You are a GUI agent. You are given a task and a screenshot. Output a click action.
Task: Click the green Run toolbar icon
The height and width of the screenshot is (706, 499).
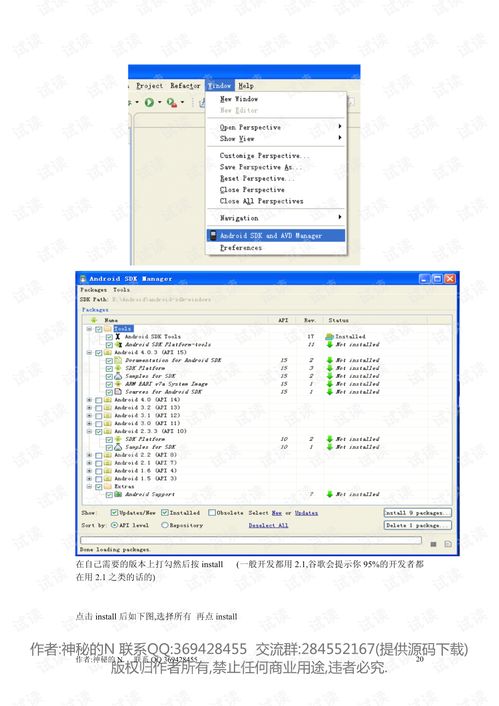coord(149,103)
